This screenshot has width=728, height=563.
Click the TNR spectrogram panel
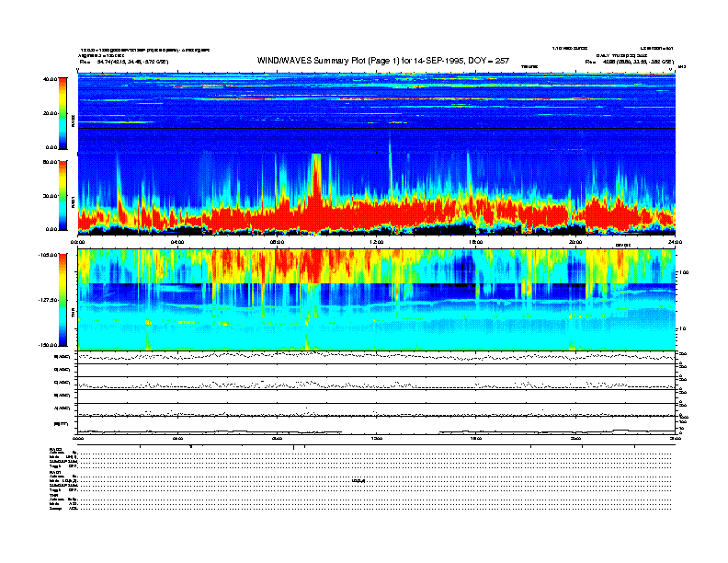[377, 300]
